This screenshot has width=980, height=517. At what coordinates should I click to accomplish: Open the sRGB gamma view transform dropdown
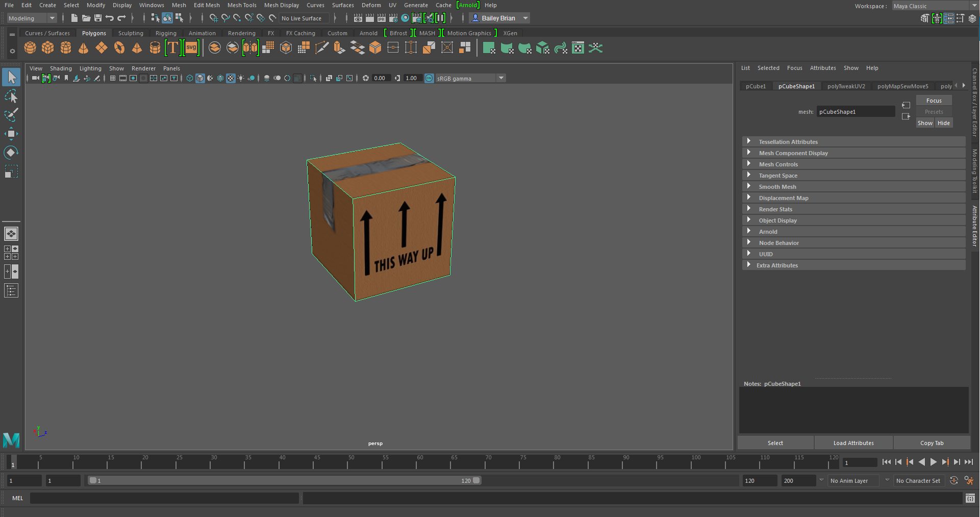(x=501, y=78)
